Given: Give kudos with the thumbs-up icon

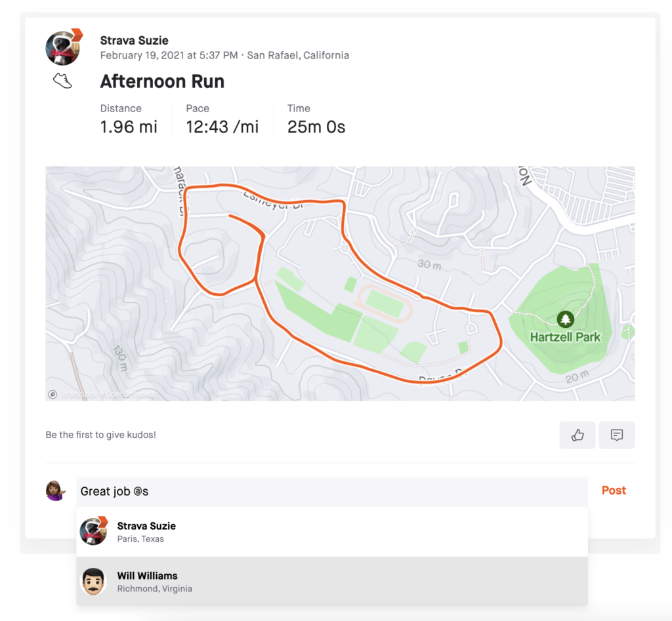Looking at the screenshot, I should [577, 435].
